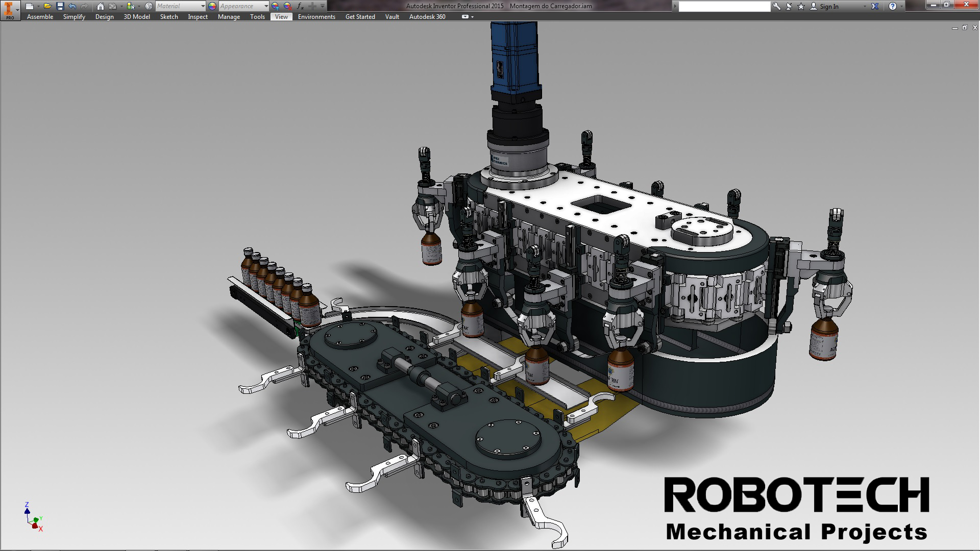
Task: Toggle the ribbon minimize state button
Action: (x=465, y=17)
